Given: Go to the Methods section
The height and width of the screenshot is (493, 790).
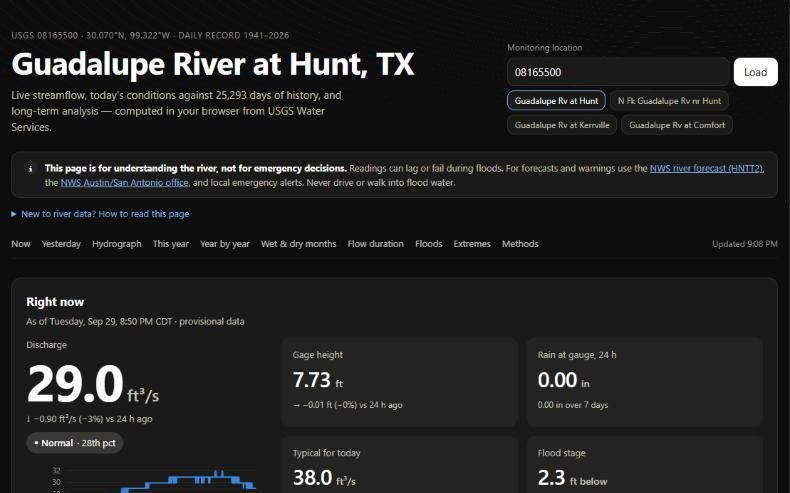Looking at the screenshot, I should [x=520, y=244].
